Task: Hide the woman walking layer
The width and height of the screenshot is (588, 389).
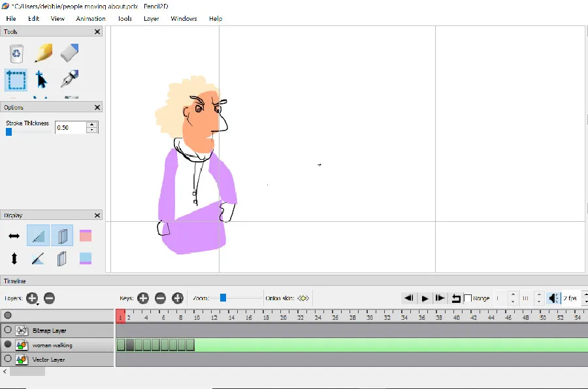Action: [8, 345]
